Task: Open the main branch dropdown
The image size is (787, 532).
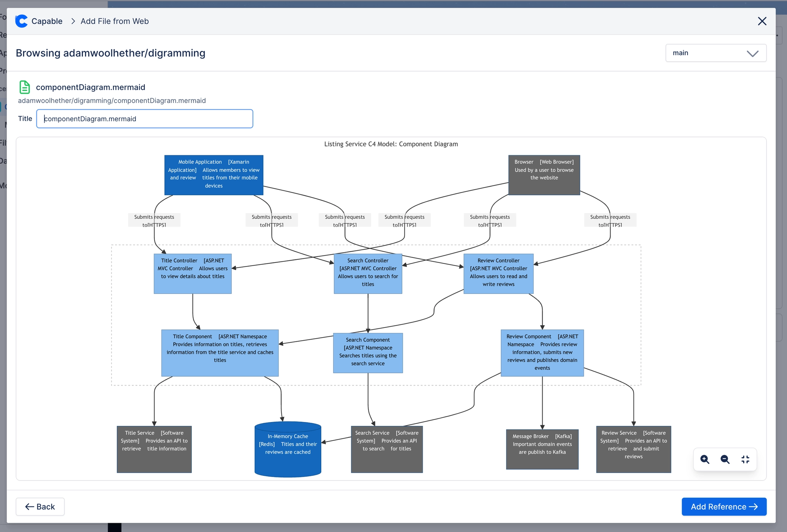Action: 716,53
